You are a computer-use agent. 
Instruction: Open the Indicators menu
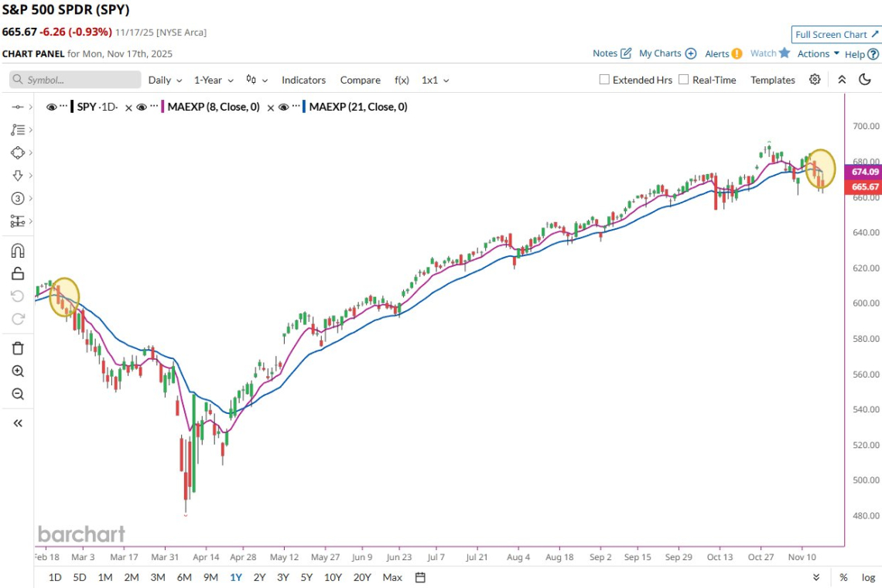[303, 80]
